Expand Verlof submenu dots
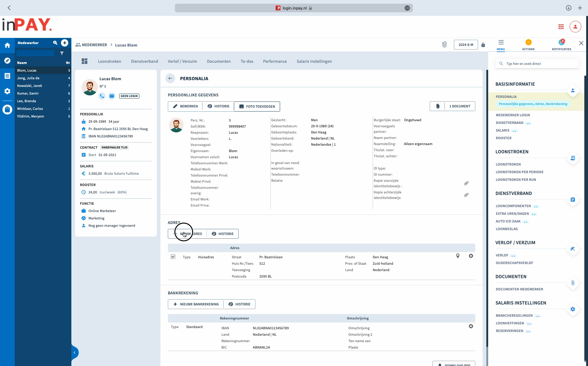The image size is (588, 366). pyautogui.click(x=513, y=256)
